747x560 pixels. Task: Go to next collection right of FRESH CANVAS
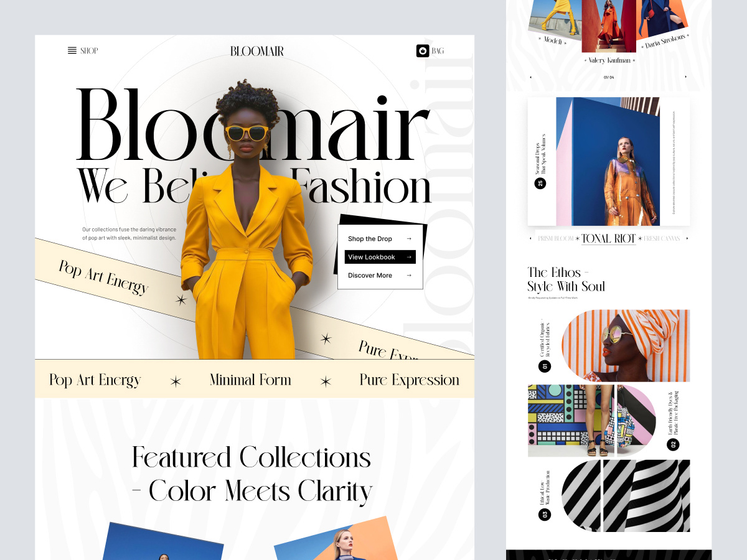(687, 238)
